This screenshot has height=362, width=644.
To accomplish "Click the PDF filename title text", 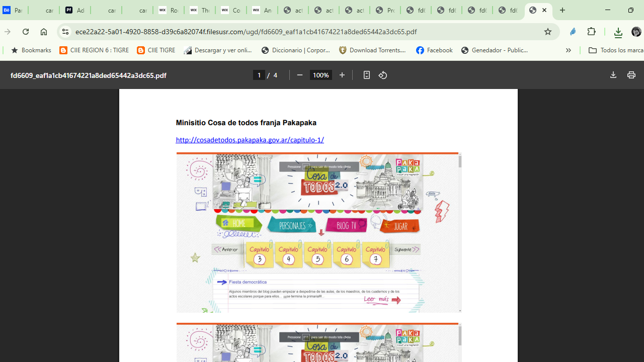I will [x=88, y=75].
